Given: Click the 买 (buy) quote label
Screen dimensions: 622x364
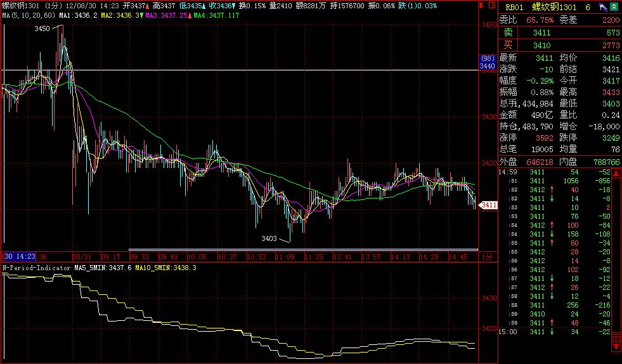Looking at the screenshot, I should click(508, 45).
